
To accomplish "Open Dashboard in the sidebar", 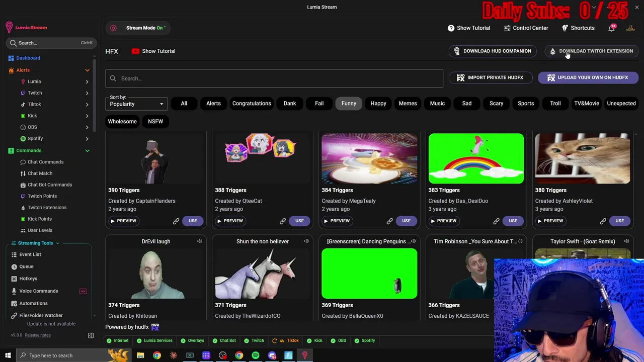I will (x=28, y=58).
